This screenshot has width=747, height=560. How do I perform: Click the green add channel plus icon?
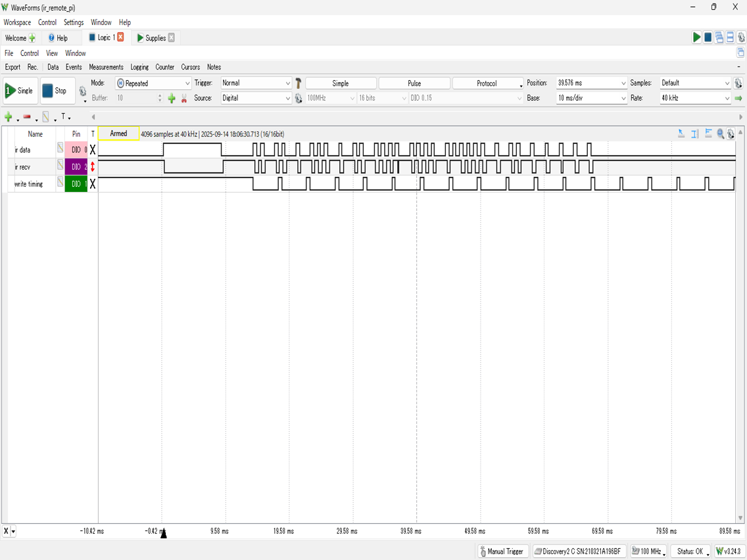click(x=9, y=117)
